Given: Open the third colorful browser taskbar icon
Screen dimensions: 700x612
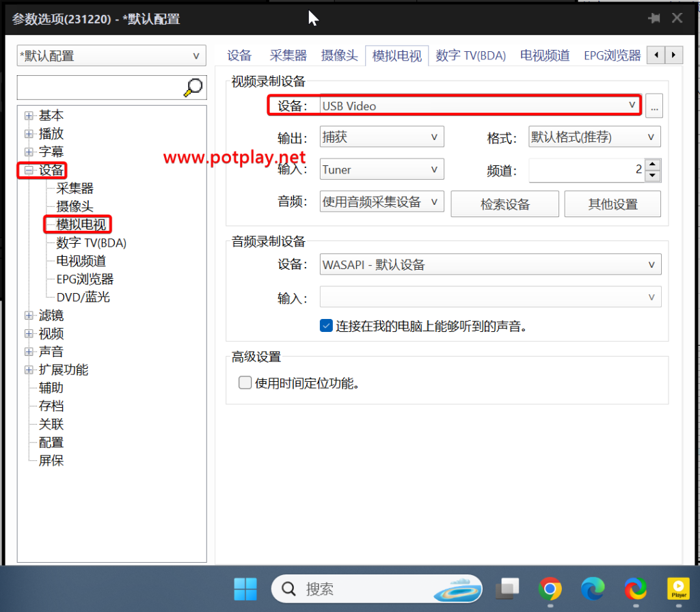Looking at the screenshot, I should coord(636,589).
